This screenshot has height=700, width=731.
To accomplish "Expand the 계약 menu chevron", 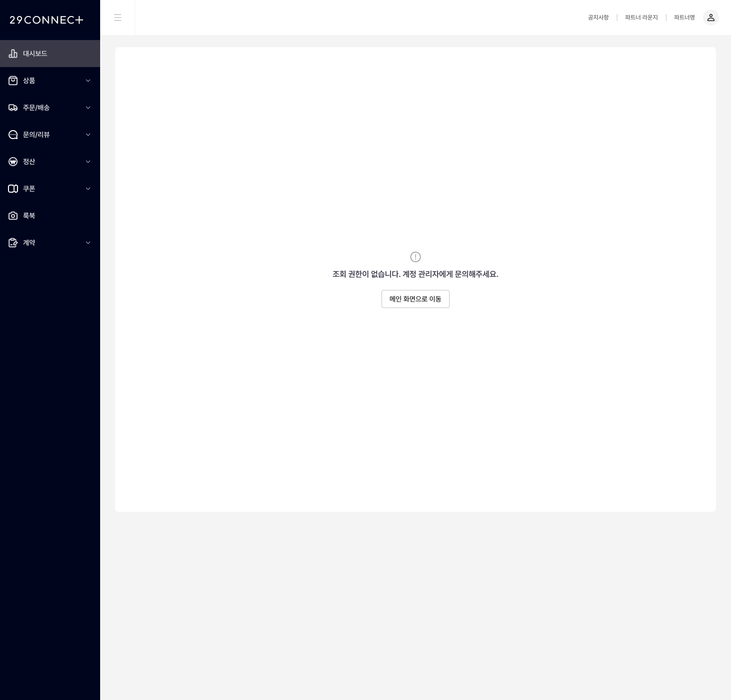I will coord(88,243).
